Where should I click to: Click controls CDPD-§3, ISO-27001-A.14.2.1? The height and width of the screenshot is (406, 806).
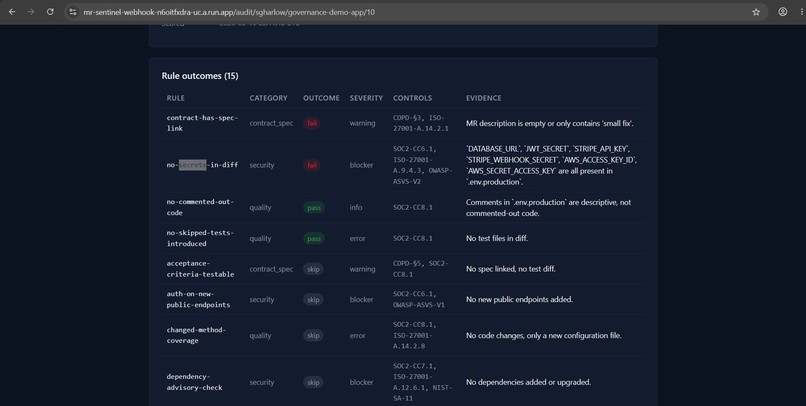[420, 123]
